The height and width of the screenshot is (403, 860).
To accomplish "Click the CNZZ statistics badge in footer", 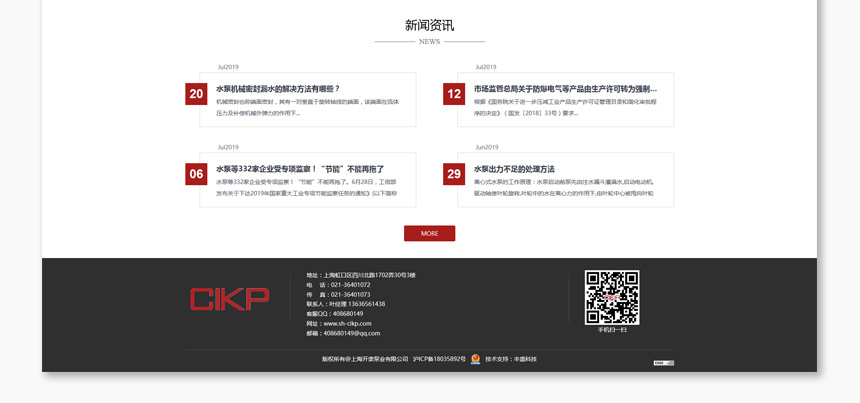I will coord(664,363).
